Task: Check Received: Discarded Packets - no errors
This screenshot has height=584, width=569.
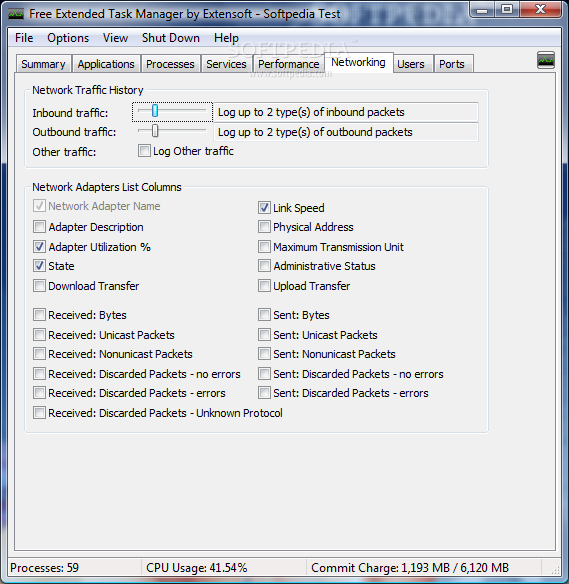Action: (x=39, y=374)
